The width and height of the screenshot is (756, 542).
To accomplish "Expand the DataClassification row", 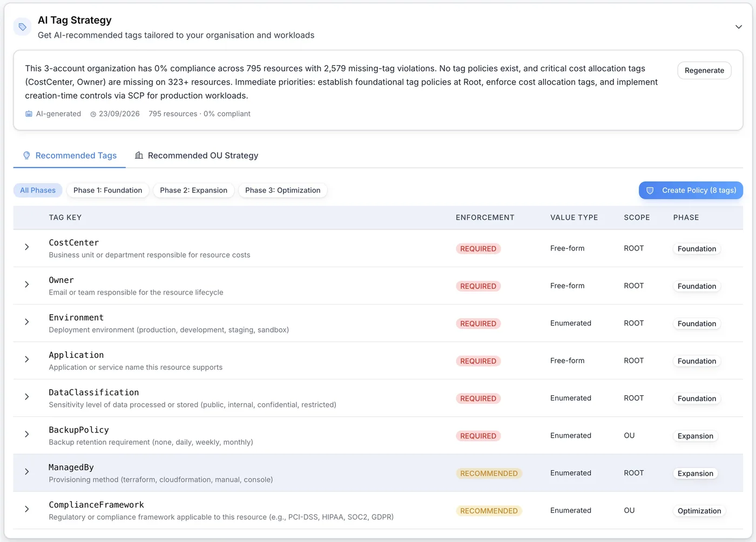I will pos(27,396).
